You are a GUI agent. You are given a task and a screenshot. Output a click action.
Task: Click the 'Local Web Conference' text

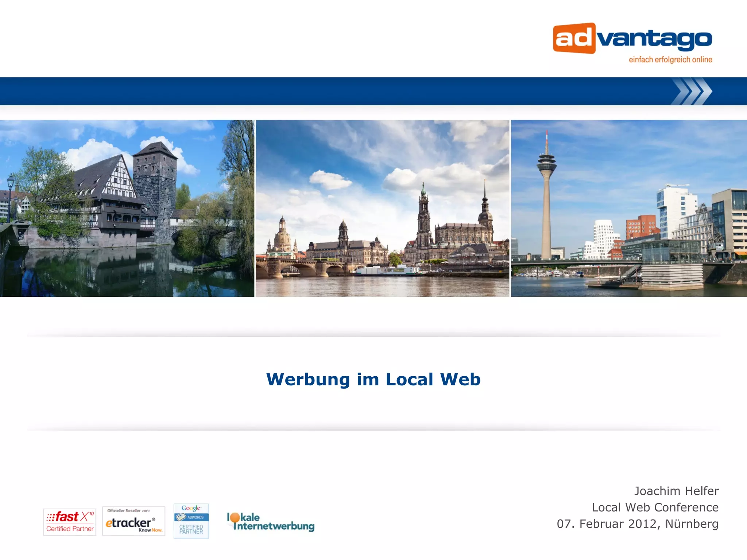[x=655, y=507]
